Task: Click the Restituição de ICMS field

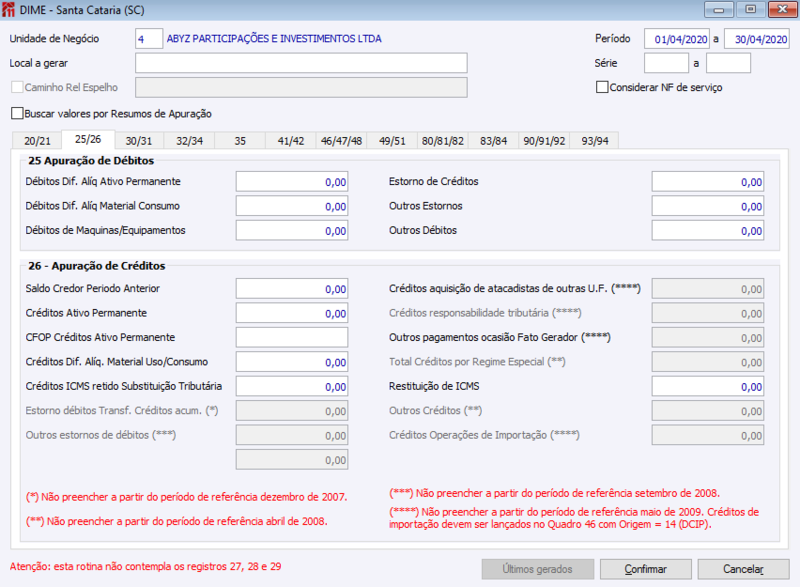Action: pyautogui.click(x=708, y=385)
